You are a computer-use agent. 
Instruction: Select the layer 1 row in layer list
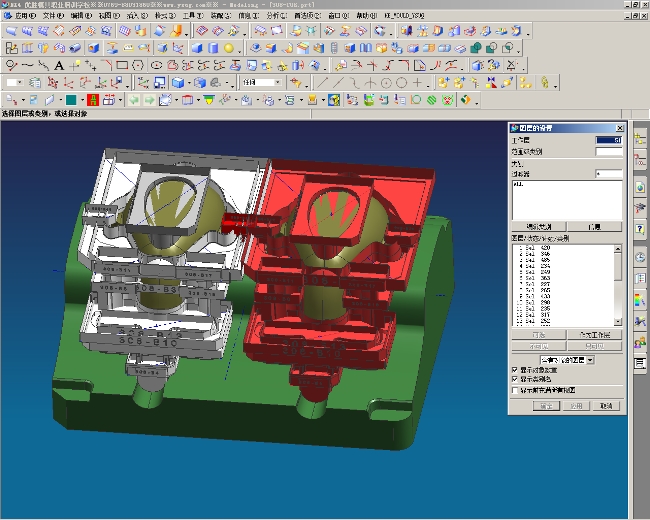564,248
